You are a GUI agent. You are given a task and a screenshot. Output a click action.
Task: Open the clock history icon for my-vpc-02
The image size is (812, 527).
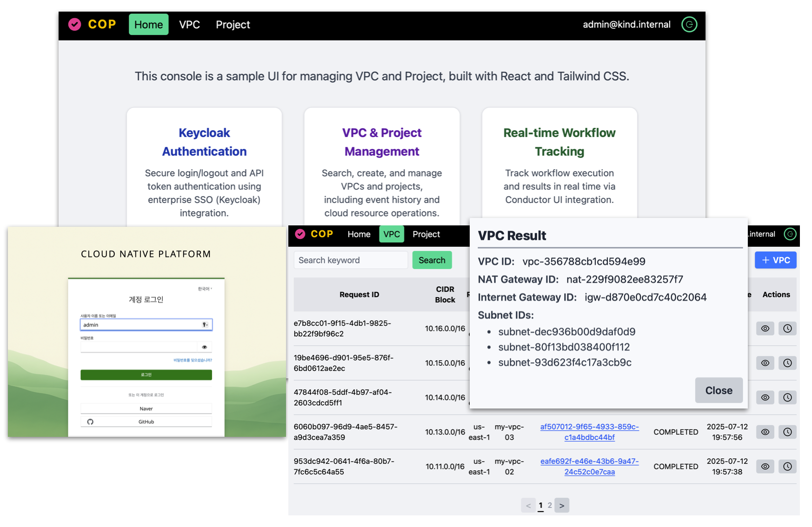[x=787, y=467]
